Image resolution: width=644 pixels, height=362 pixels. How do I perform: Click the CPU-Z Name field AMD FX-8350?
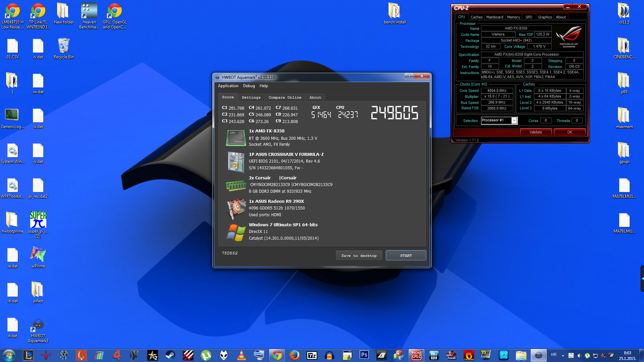pos(516,28)
